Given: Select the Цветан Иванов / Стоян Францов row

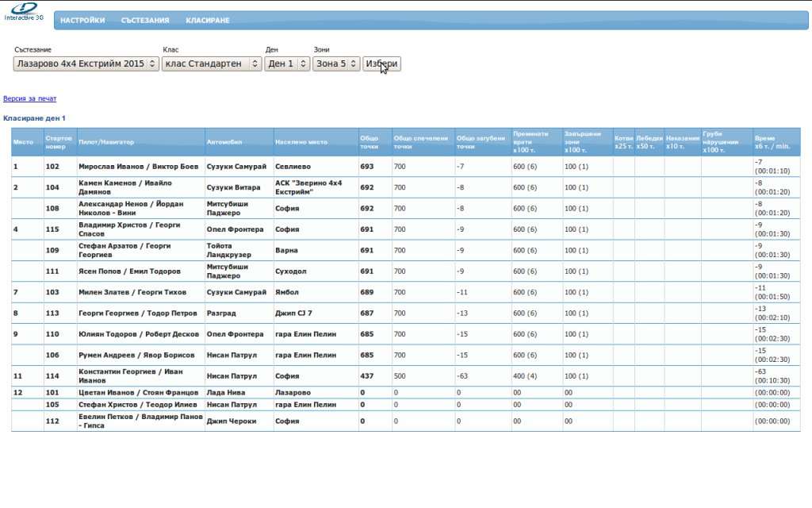Looking at the screenshot, I should click(138, 392).
